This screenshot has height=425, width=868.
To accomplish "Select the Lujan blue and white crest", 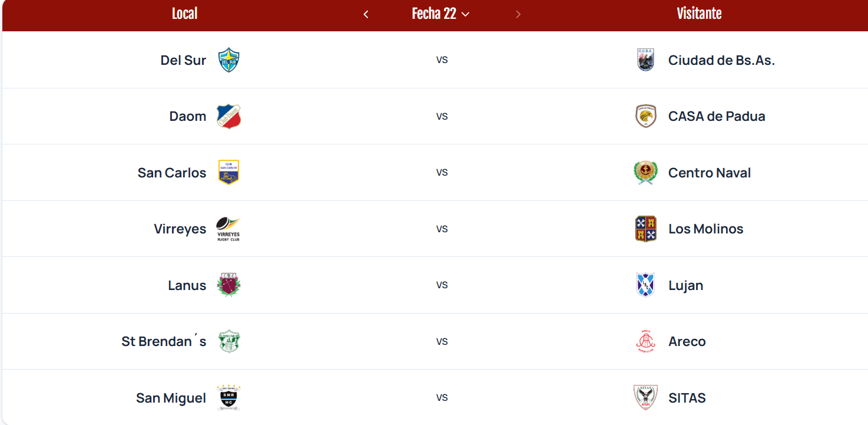I will tap(646, 285).
